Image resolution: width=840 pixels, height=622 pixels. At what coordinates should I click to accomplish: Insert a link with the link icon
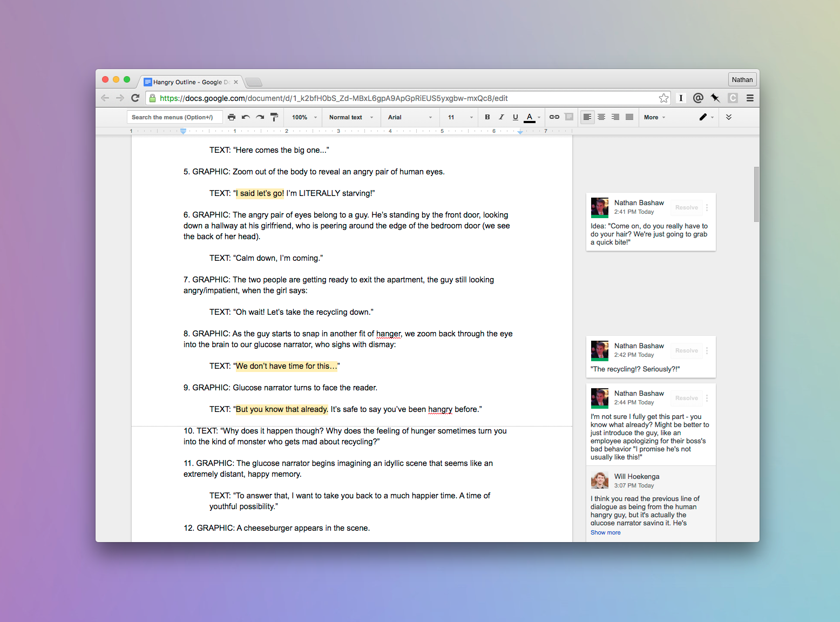click(x=554, y=117)
